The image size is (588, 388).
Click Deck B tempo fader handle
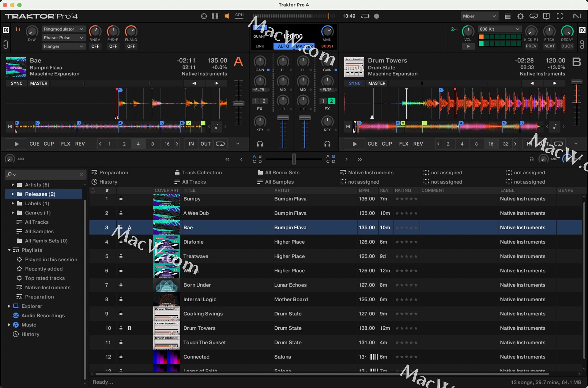[x=577, y=82]
